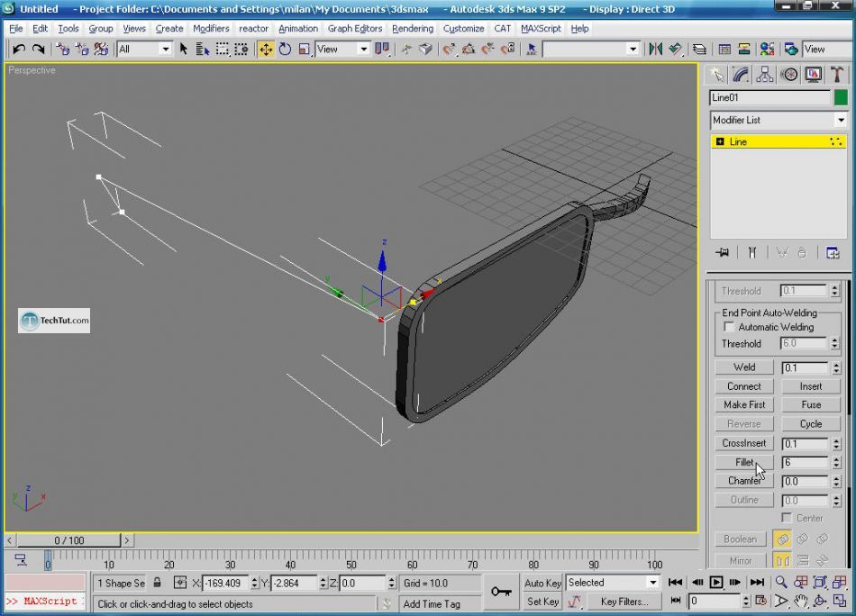Click the green object color swatch
Image resolution: width=856 pixels, height=616 pixels.
841,97
